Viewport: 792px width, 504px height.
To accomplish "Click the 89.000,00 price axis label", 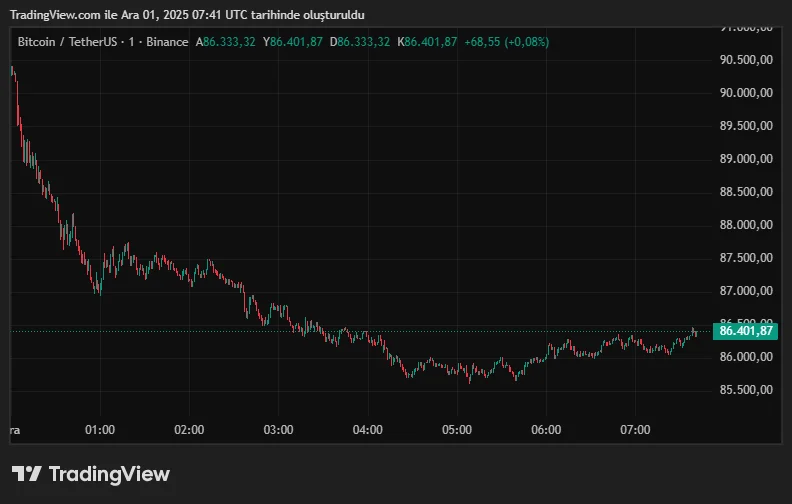I will (x=746, y=159).
